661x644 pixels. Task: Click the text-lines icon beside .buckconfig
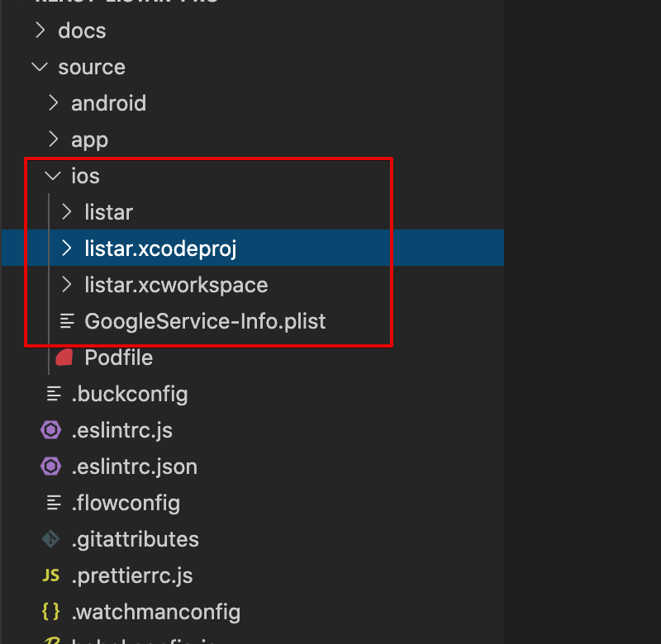[x=54, y=394]
